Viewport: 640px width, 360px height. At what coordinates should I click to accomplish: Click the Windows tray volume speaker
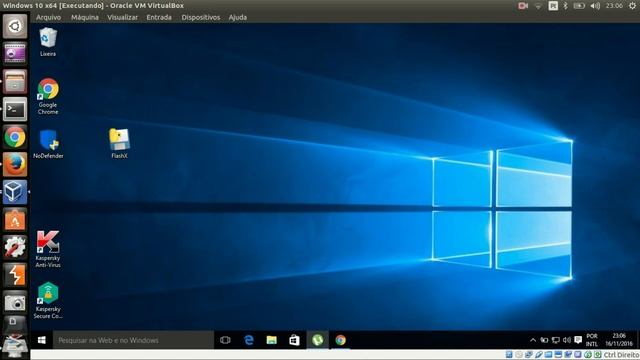pos(567,340)
